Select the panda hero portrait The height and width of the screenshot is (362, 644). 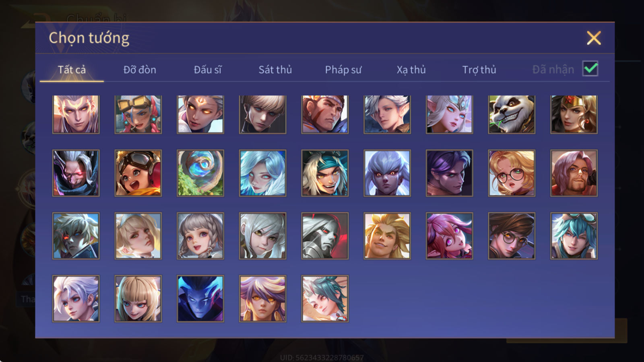pyautogui.click(x=512, y=114)
